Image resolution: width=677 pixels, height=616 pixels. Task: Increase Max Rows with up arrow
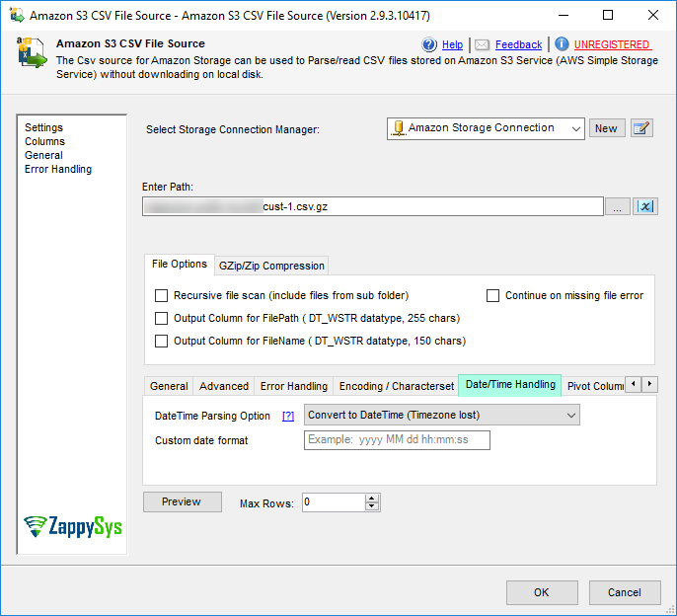pos(372,499)
